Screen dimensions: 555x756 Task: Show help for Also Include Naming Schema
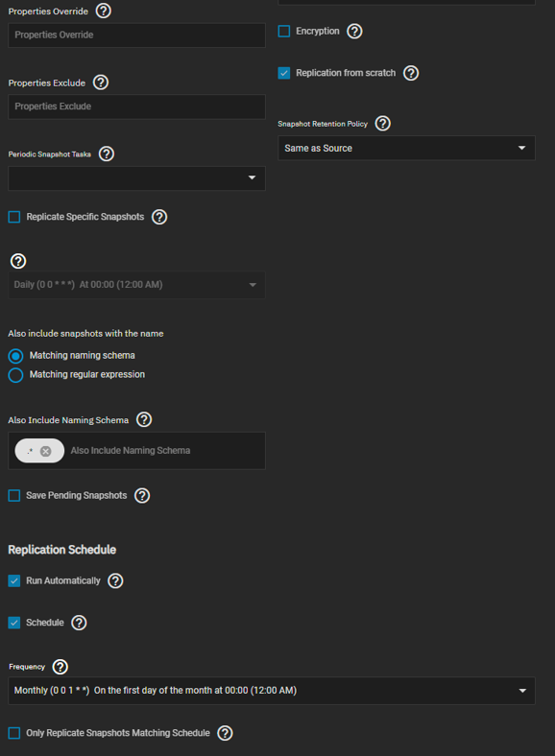coord(144,419)
